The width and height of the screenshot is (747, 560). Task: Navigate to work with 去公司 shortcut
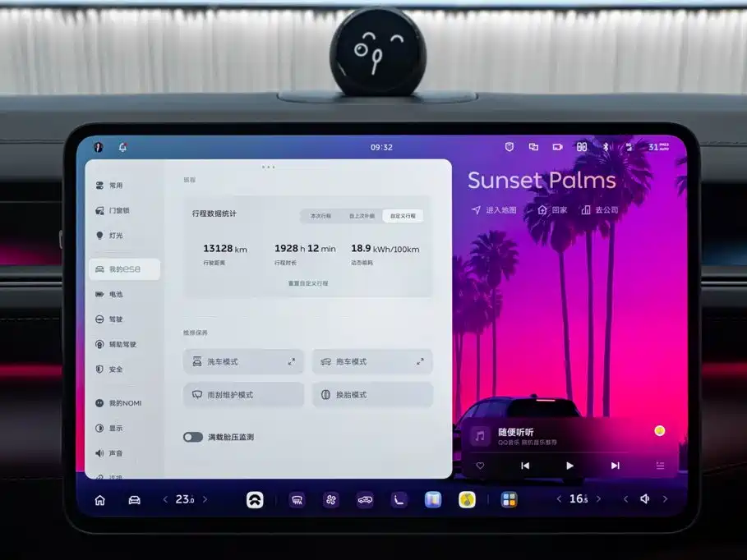600,210
